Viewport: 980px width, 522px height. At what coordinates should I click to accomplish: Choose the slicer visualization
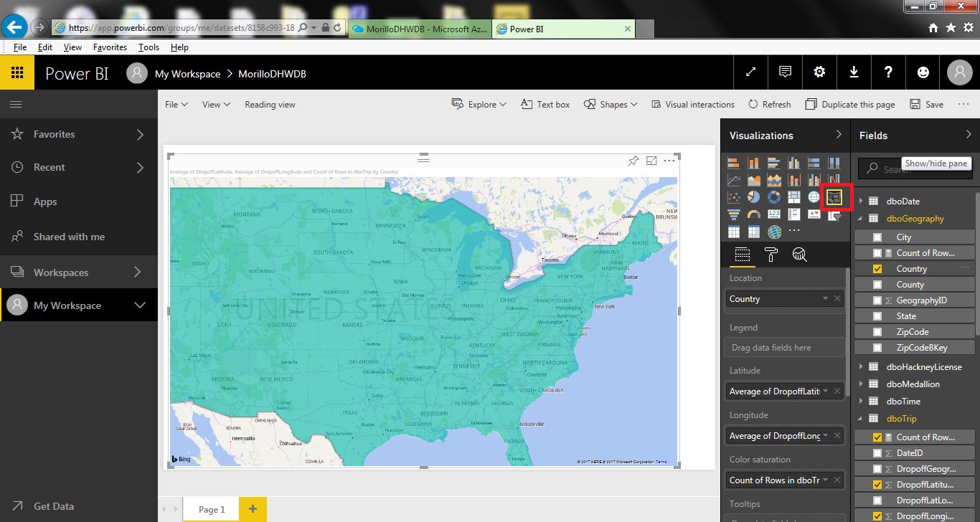834,214
